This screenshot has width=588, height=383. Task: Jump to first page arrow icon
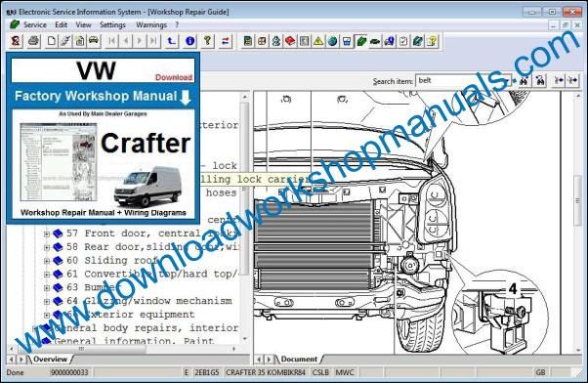111,41
